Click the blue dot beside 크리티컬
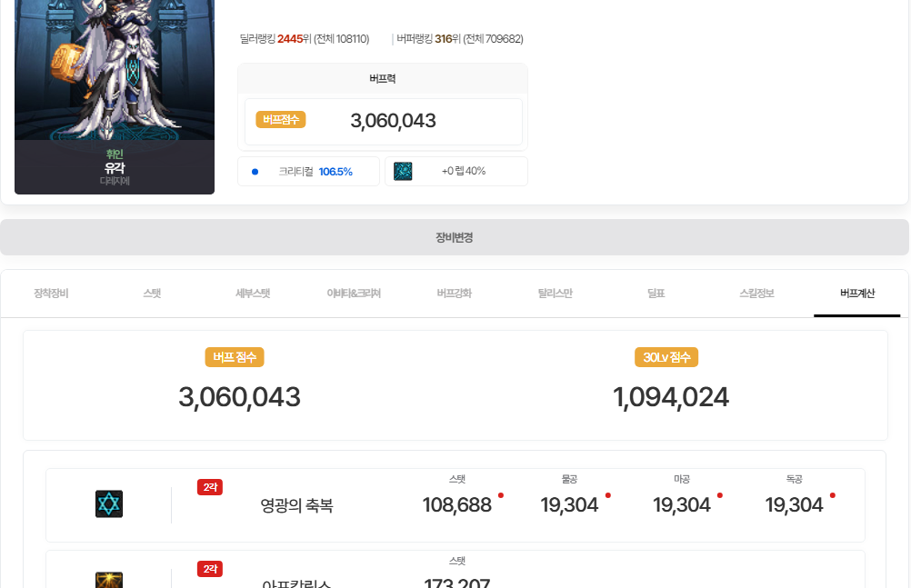Viewport: 911px width, 588px height. 255,172
